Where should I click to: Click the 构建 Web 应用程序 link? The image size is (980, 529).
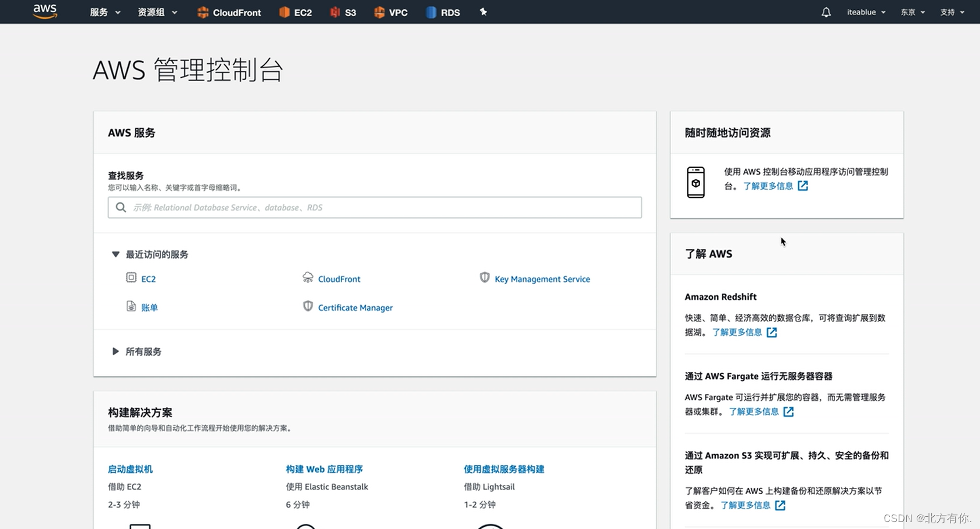tap(324, 469)
